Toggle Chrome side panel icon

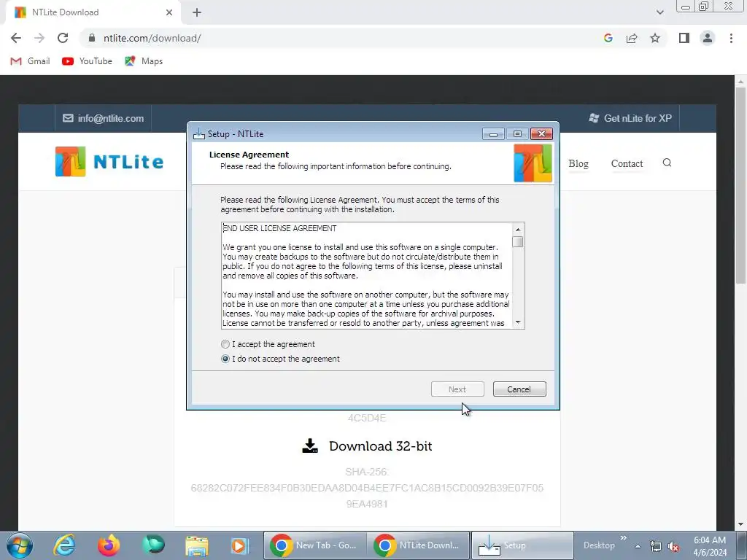[x=684, y=38]
